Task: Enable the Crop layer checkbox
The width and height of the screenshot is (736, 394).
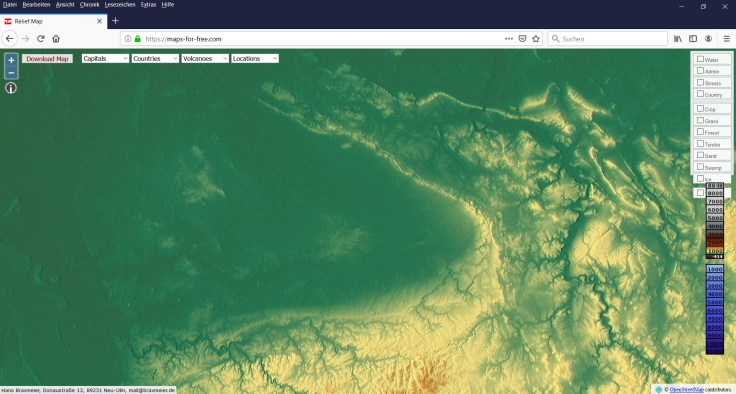Action: [x=700, y=108]
